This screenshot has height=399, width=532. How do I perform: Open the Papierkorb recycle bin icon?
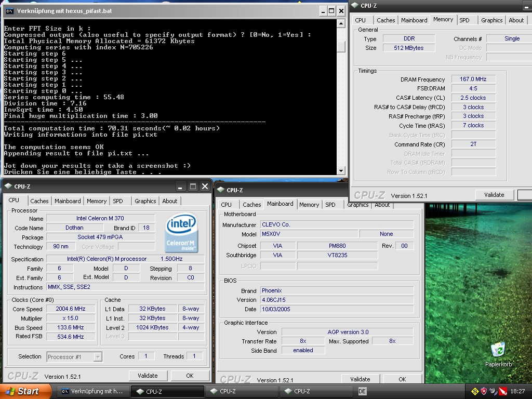click(x=498, y=354)
